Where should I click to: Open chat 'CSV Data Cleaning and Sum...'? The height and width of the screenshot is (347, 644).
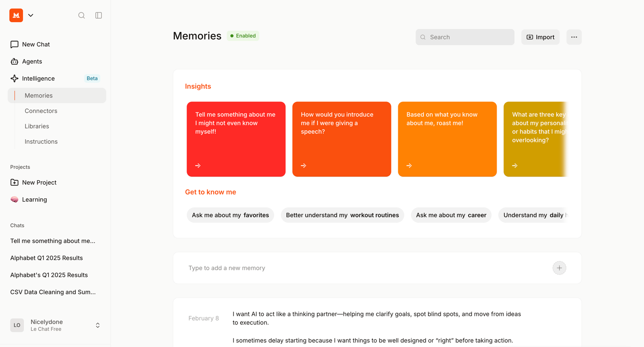click(x=53, y=292)
